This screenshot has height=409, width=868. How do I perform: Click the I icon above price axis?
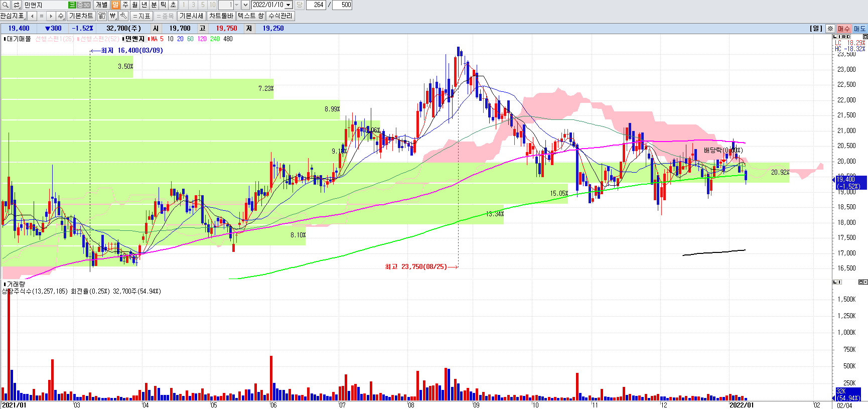pyautogui.click(x=839, y=37)
